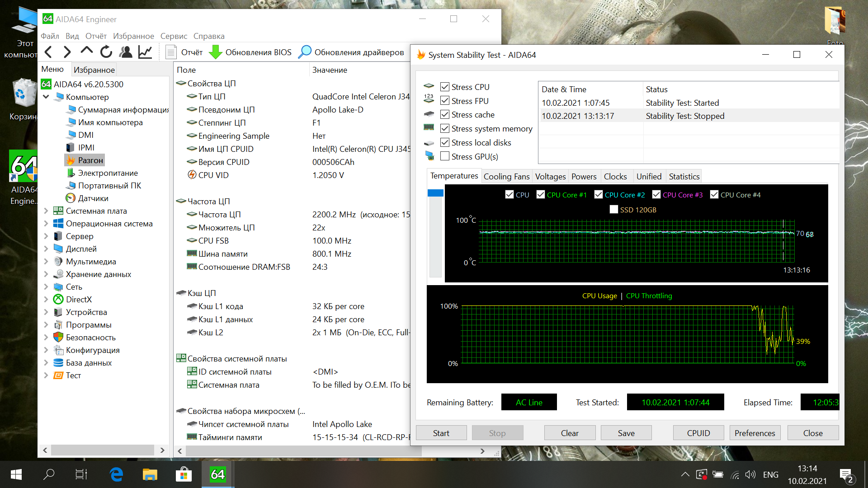This screenshot has height=488, width=868.
Task: Expand the Системная плата tree node
Action: point(46,211)
